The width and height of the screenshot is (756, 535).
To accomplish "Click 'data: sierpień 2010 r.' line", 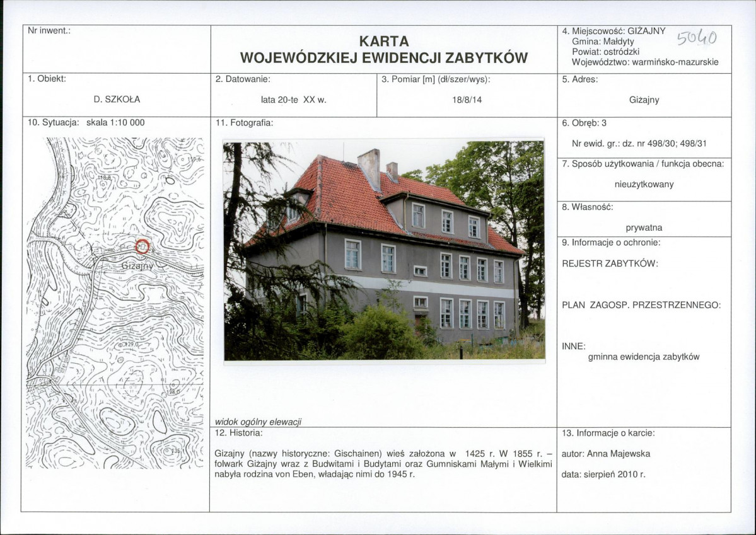I will click(603, 475).
